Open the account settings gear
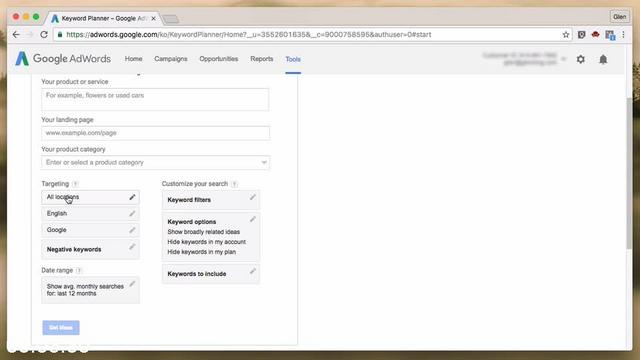 tap(580, 59)
